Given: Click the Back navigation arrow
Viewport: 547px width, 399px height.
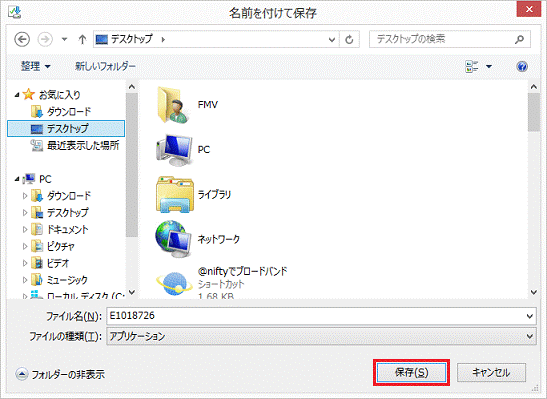Looking at the screenshot, I should point(22,39).
